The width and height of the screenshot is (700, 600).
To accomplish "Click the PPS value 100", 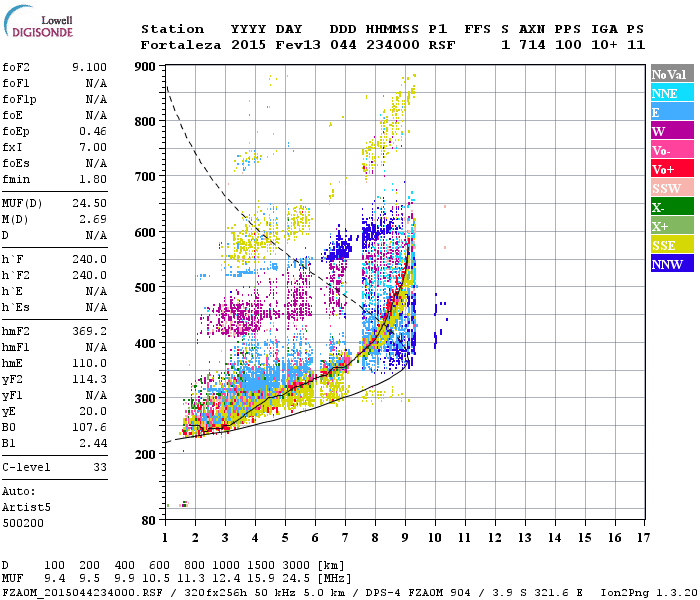I will pyautogui.click(x=568, y=45).
